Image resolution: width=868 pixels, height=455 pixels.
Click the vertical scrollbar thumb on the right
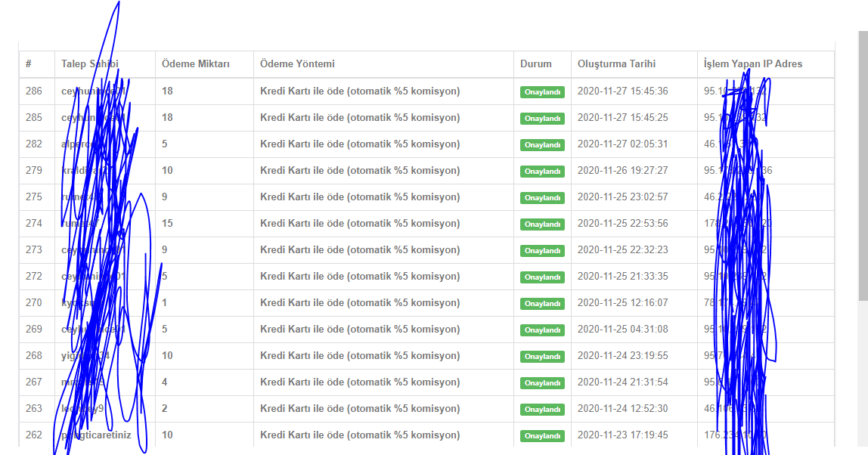pos(863,166)
